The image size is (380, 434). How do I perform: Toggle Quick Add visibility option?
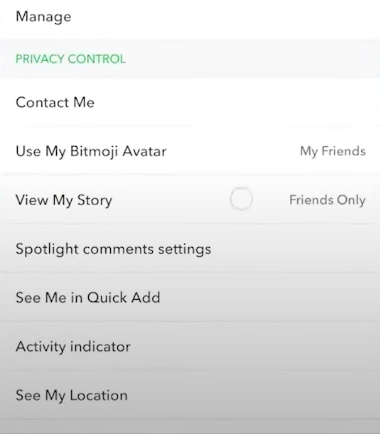(190, 297)
